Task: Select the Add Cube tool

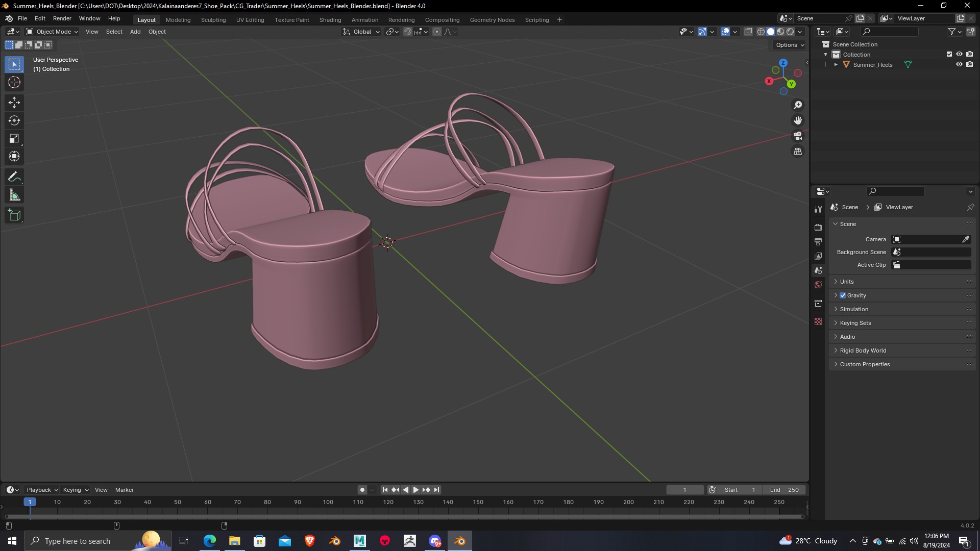Action: [14, 215]
